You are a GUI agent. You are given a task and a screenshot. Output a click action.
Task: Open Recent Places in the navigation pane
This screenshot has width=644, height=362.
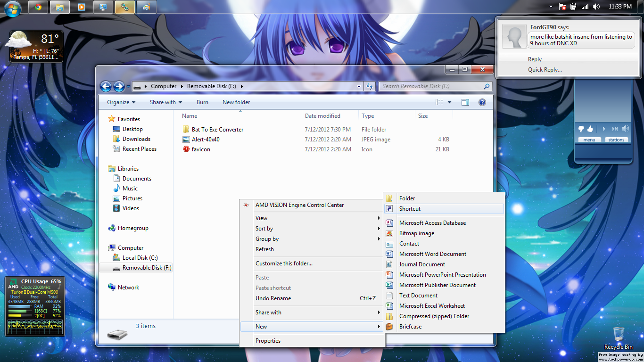140,149
